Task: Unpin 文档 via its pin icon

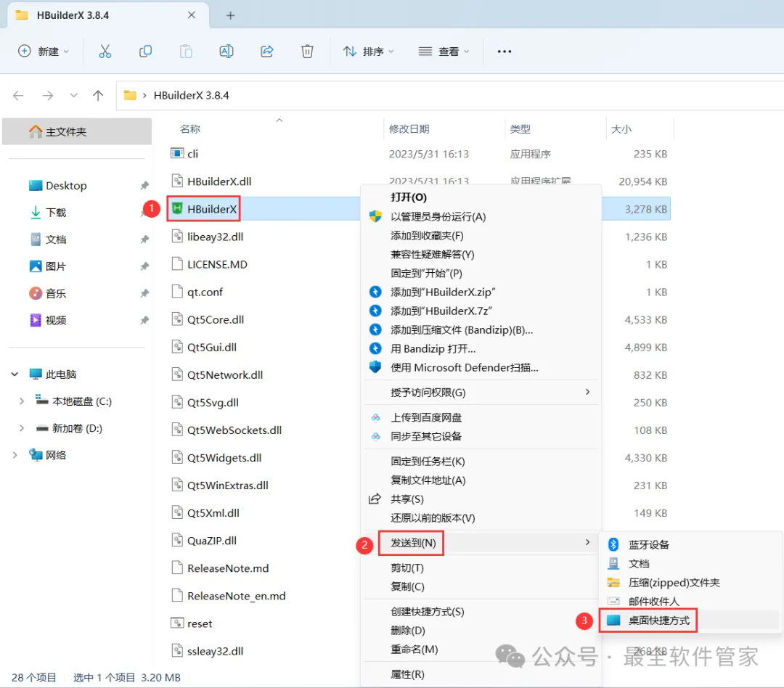Action: [x=144, y=239]
